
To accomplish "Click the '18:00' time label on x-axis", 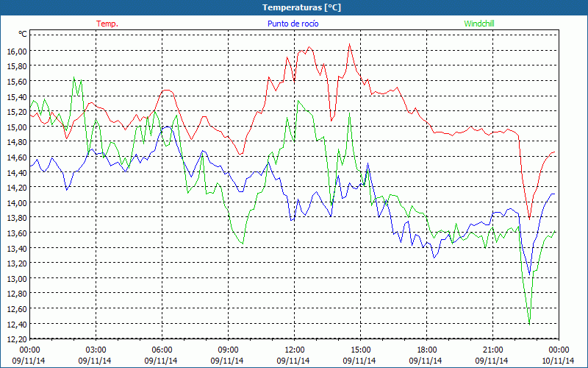I will coord(427,350).
